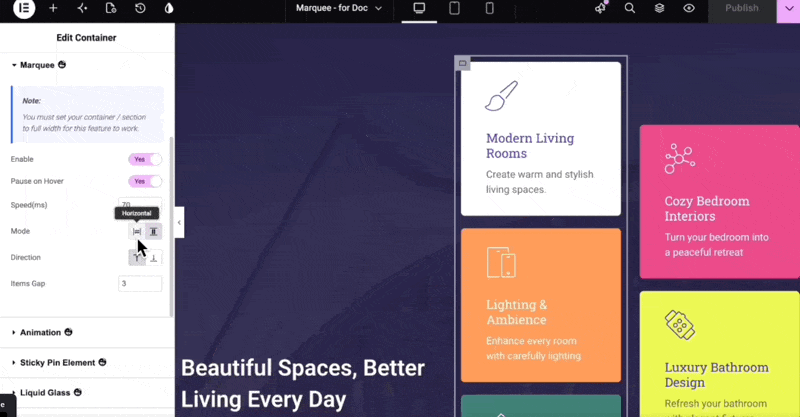Select the Modern Living Rooms heading
The height and width of the screenshot is (417, 800).
(530, 146)
